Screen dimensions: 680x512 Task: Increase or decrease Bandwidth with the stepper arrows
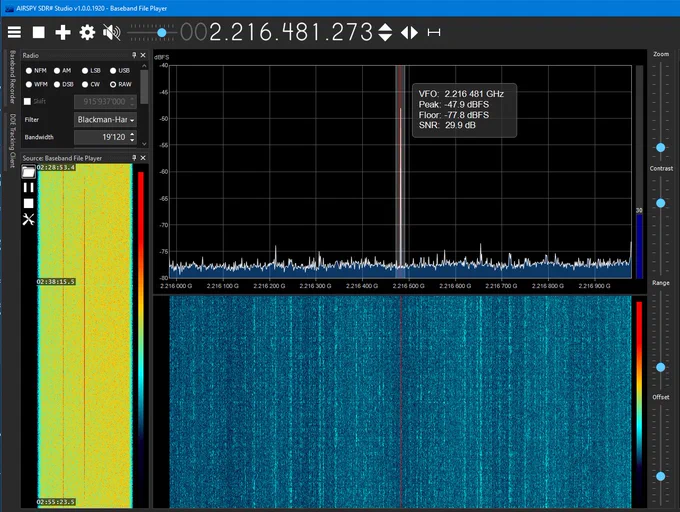tap(133, 137)
